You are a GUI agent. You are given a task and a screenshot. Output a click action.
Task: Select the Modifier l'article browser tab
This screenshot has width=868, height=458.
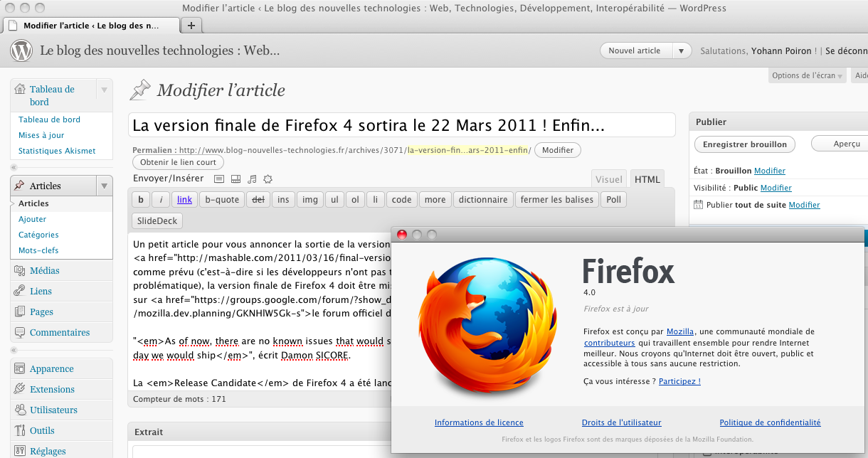click(91, 25)
